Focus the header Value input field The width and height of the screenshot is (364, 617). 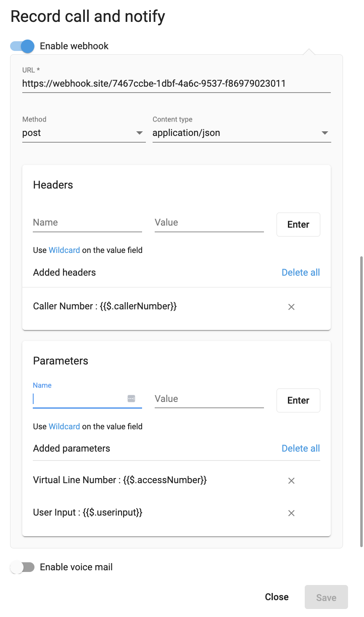pos(209,223)
